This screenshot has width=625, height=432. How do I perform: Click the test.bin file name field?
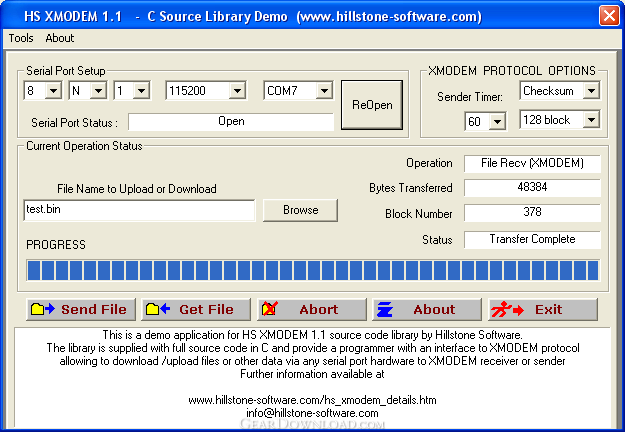coord(139,210)
